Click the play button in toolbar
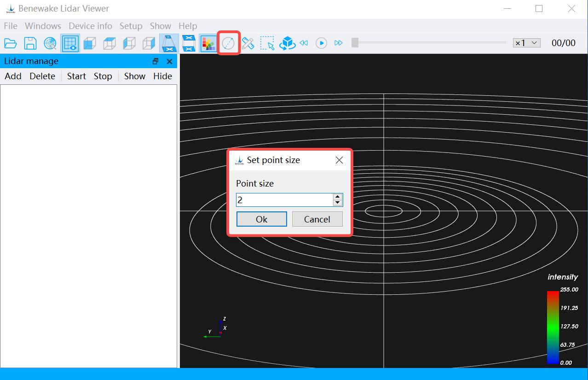 [321, 43]
